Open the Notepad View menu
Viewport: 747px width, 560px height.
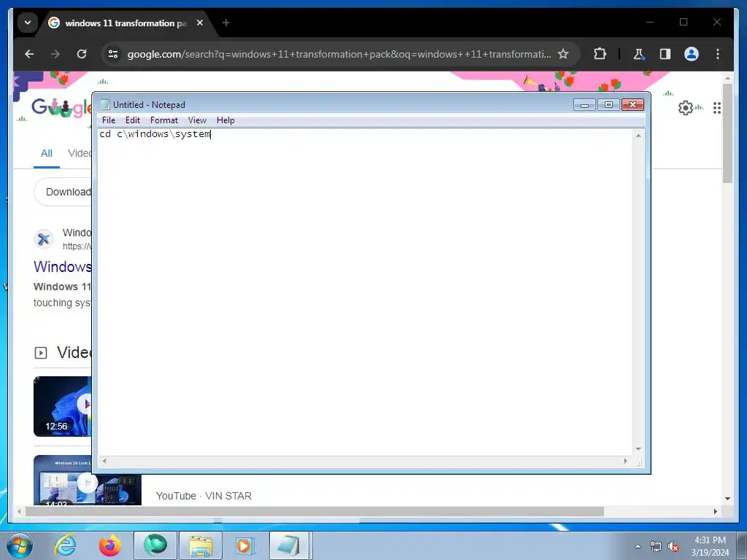click(197, 120)
